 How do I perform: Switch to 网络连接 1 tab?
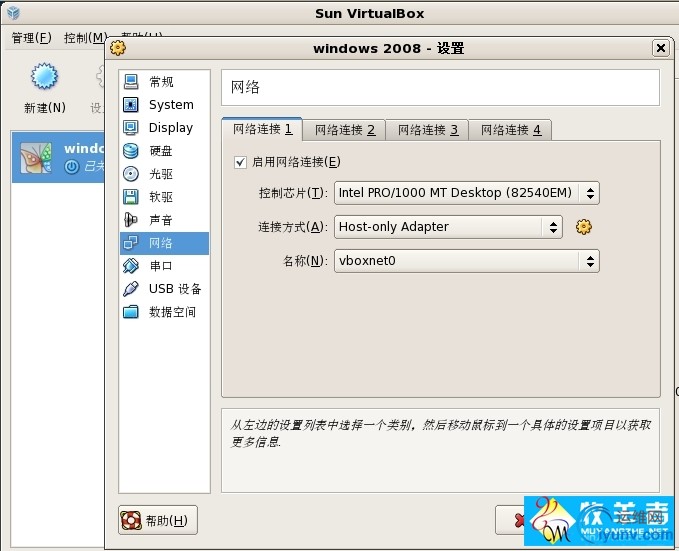point(262,129)
